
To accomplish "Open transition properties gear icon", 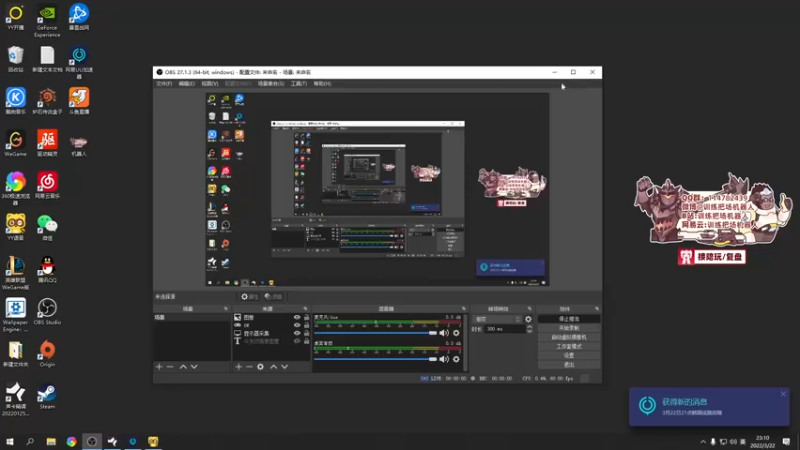I will coord(529,319).
